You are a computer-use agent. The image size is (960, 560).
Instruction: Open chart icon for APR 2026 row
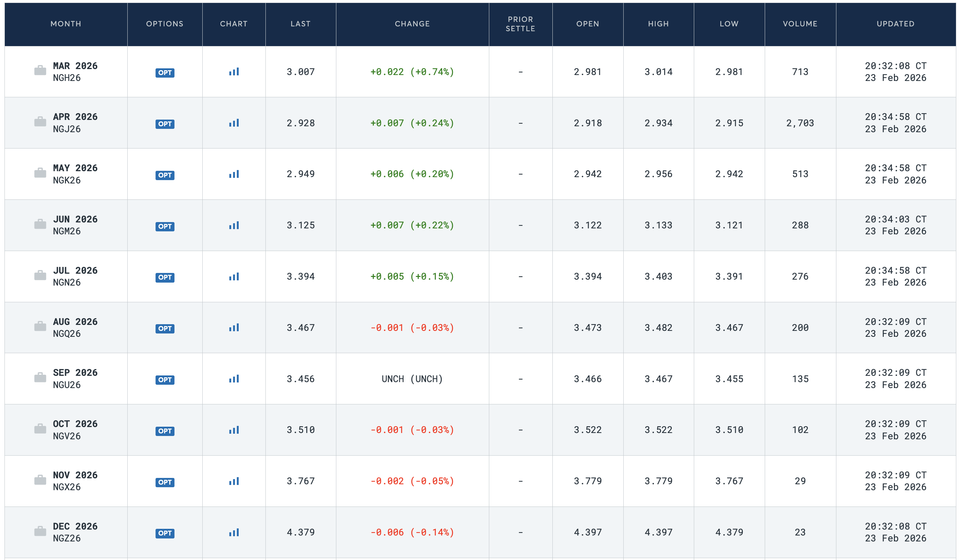tap(234, 123)
